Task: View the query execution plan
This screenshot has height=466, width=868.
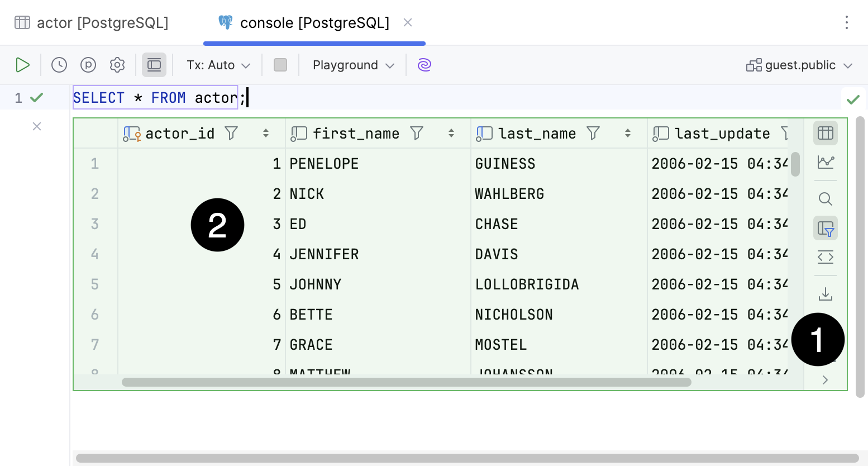Action: (x=88, y=65)
